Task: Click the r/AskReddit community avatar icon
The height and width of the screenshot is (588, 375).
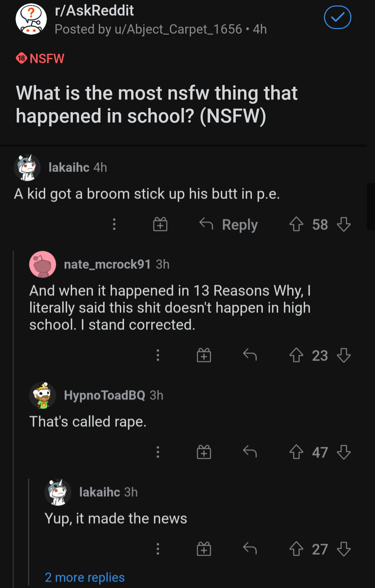Action: coord(31,18)
